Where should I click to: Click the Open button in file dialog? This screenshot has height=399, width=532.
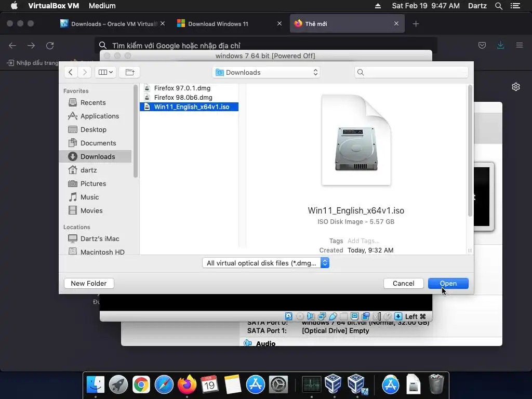pos(448,283)
